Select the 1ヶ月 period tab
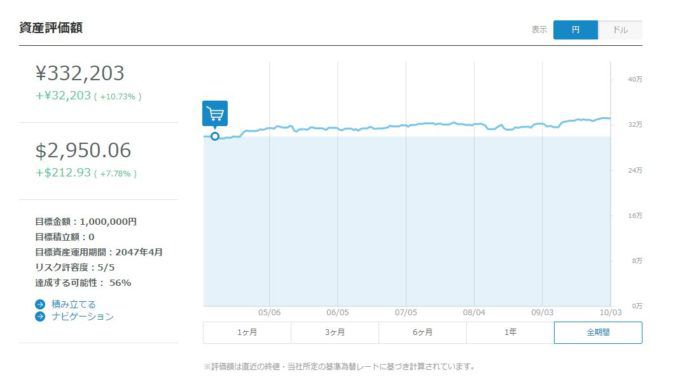This screenshot has height=384, width=680. (x=247, y=332)
